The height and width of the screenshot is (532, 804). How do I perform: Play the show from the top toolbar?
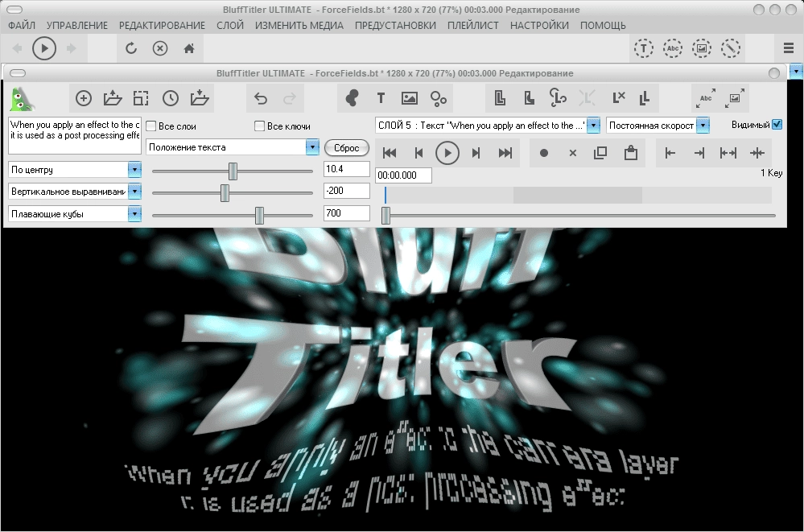tap(44, 48)
